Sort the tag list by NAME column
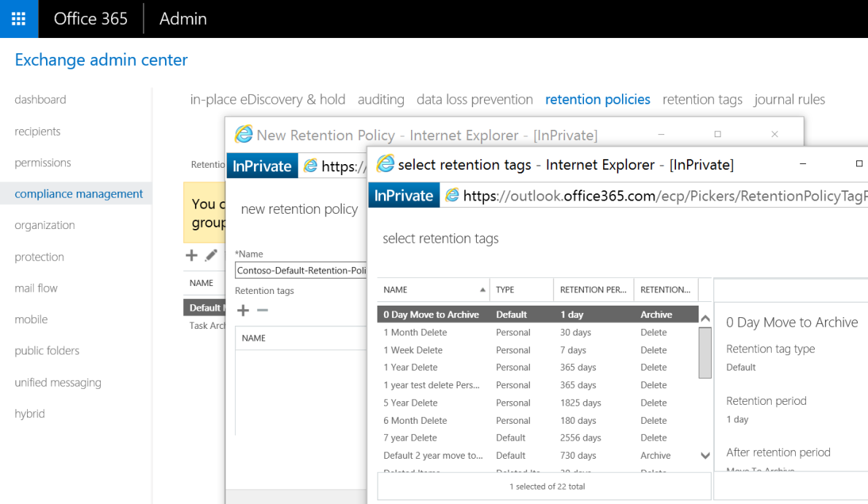The width and height of the screenshot is (868, 504). (x=431, y=290)
